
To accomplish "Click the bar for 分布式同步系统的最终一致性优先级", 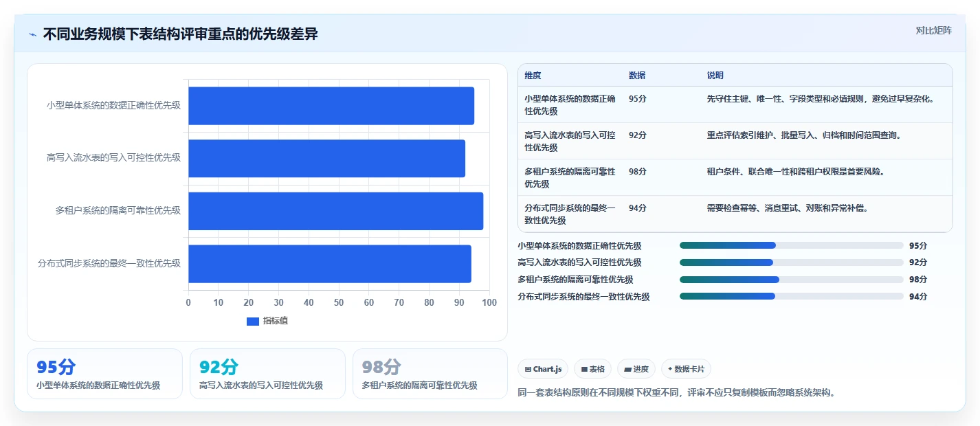I will pos(330,264).
